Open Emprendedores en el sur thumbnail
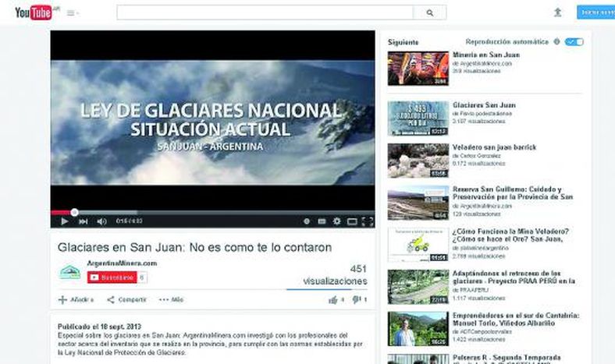 pyautogui.click(x=418, y=329)
